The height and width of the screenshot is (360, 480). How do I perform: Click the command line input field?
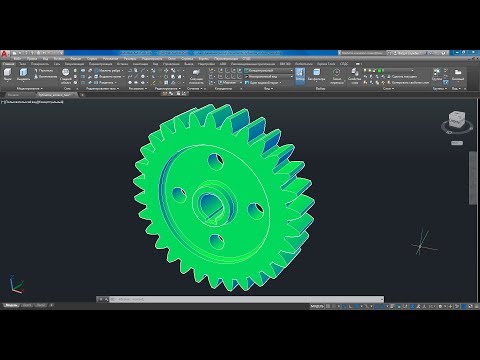(246, 299)
